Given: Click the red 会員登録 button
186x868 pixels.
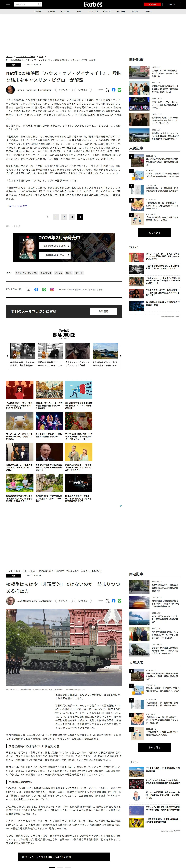Looking at the screenshot, I should (x=152, y=4).
